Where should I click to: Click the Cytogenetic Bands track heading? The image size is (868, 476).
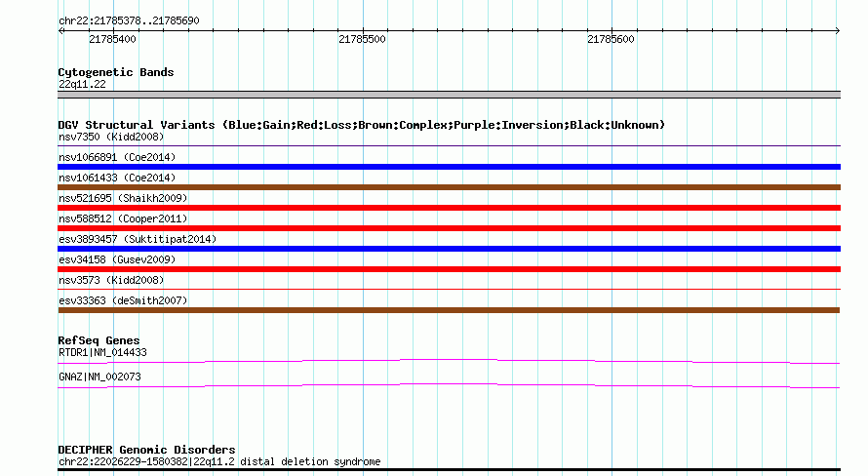(x=116, y=72)
